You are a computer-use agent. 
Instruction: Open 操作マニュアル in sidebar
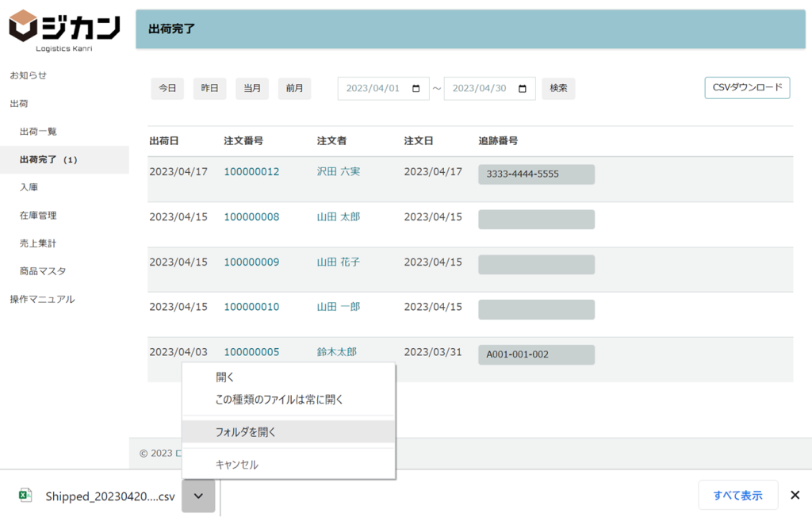click(x=42, y=300)
